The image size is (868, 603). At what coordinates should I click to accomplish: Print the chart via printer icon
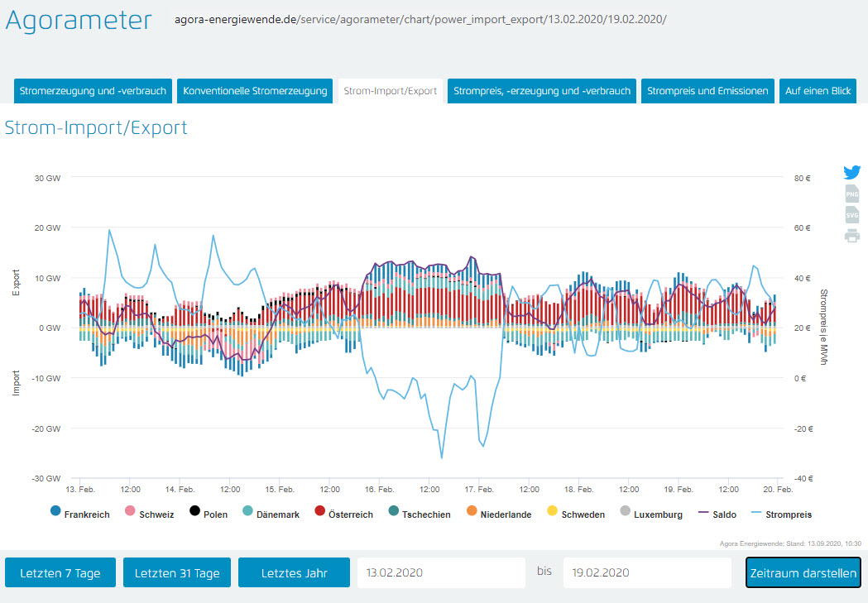(852, 236)
